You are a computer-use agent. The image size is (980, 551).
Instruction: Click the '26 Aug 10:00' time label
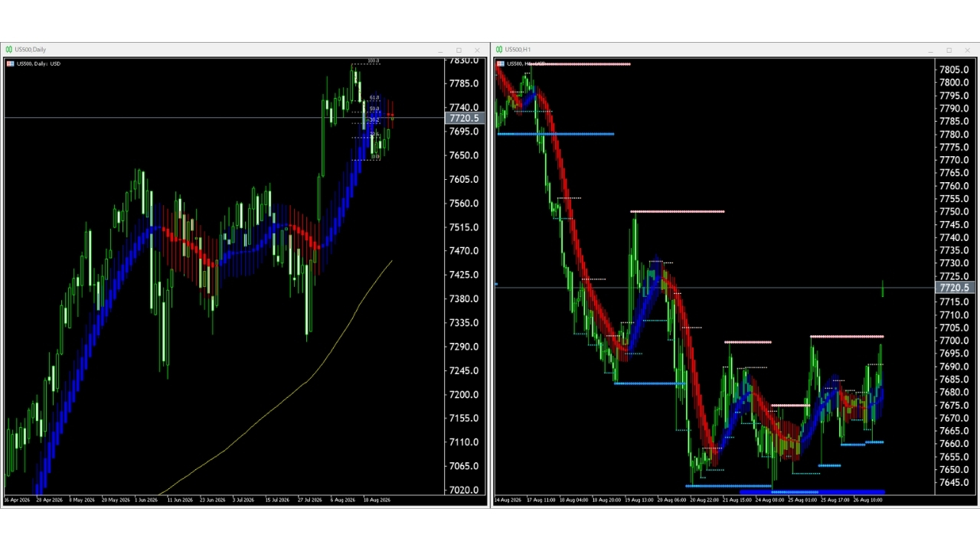click(x=867, y=500)
